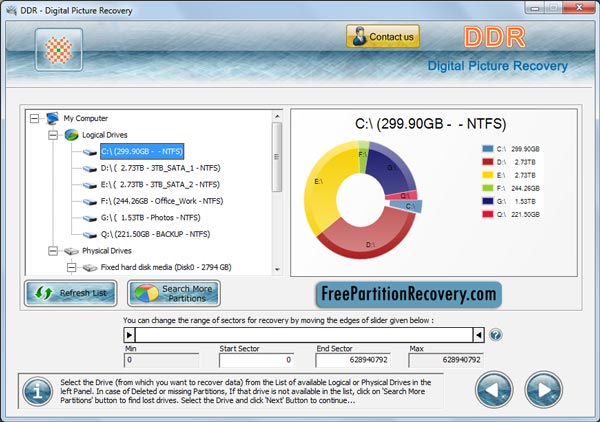This screenshot has height=422, width=600.
Task: Click the exploded blue C:\ chart slice
Action: point(408,207)
